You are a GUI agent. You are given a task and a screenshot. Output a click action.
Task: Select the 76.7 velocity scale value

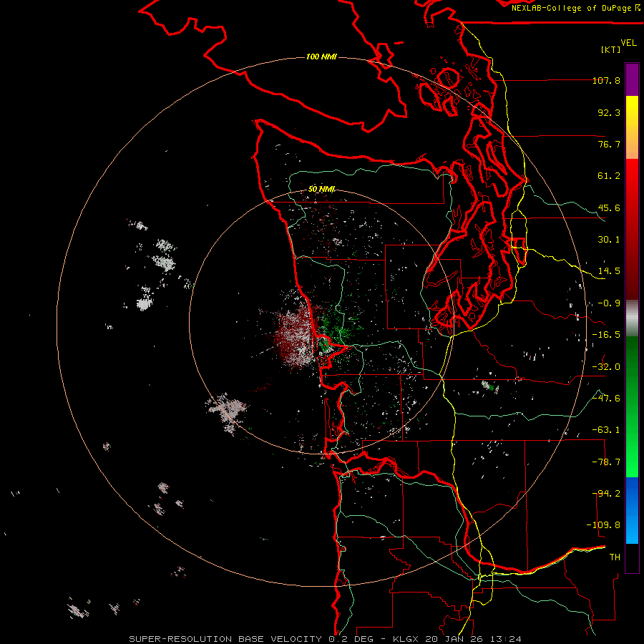point(609,144)
